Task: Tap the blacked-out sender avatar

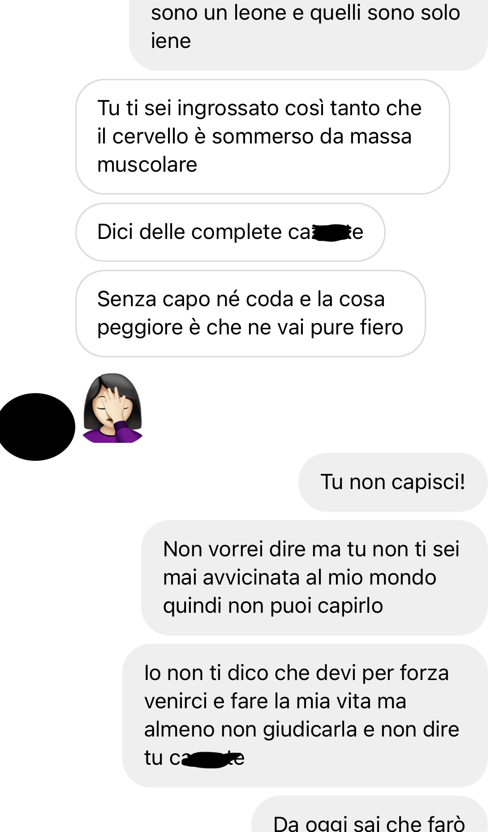Action: [x=37, y=427]
